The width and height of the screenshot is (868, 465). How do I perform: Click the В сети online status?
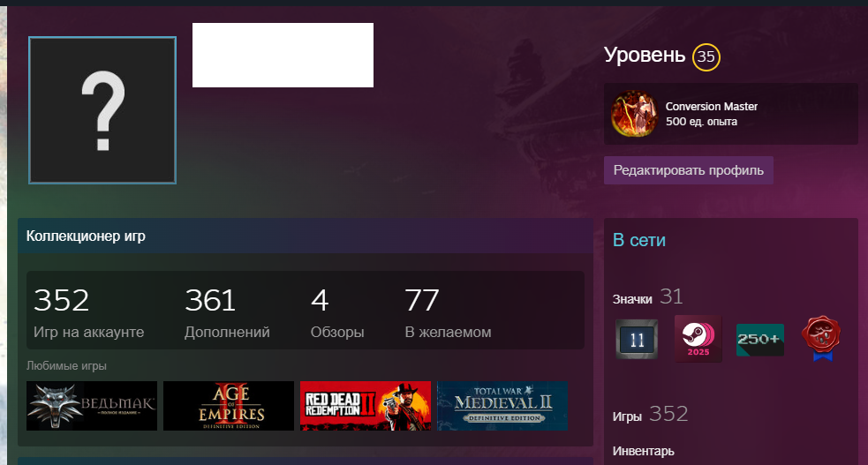[638, 240]
